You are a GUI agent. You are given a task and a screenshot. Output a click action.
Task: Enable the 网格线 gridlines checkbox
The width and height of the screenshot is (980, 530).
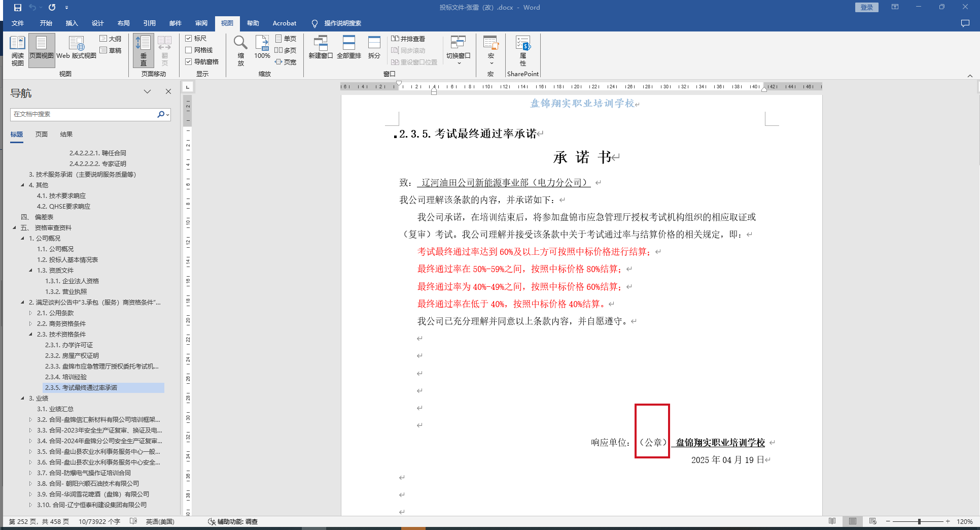point(189,50)
